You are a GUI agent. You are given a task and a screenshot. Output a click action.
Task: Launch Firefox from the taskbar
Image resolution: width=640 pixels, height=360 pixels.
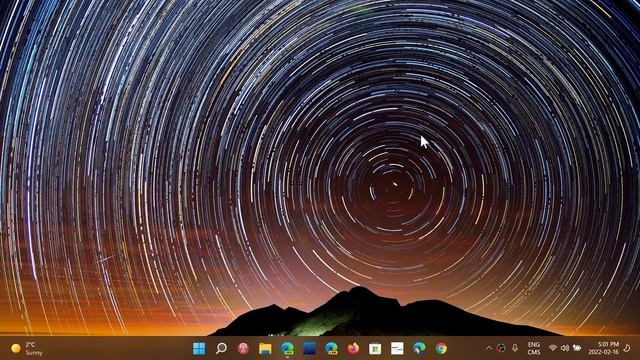tap(353, 348)
